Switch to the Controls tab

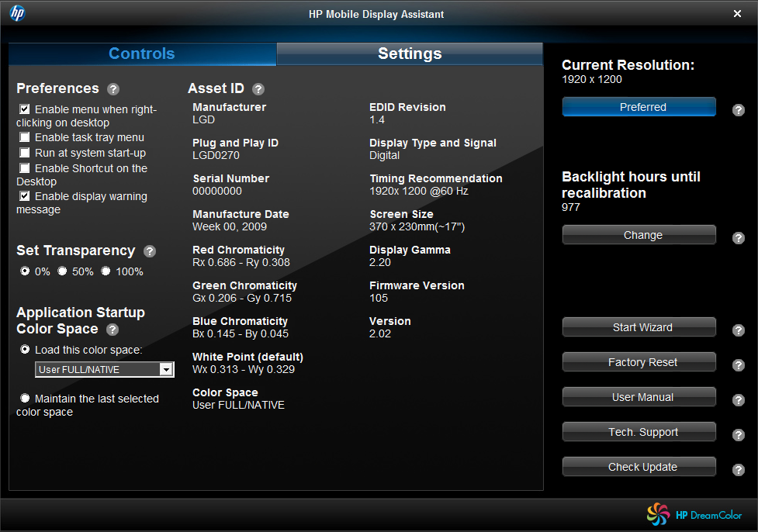(x=142, y=54)
